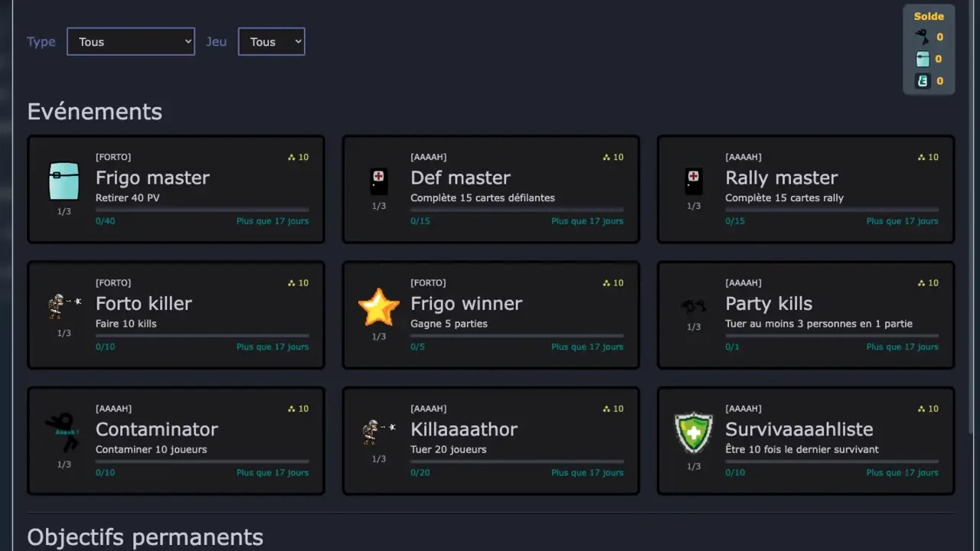Screen dimensions: 980x551
Task: Click the Party kills icon
Action: [x=694, y=306]
